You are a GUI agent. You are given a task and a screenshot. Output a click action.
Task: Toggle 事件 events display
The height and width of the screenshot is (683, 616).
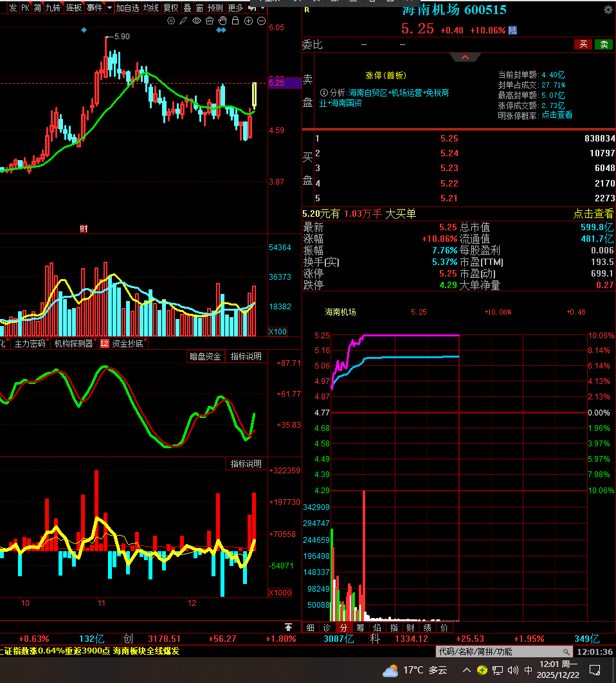[x=94, y=8]
